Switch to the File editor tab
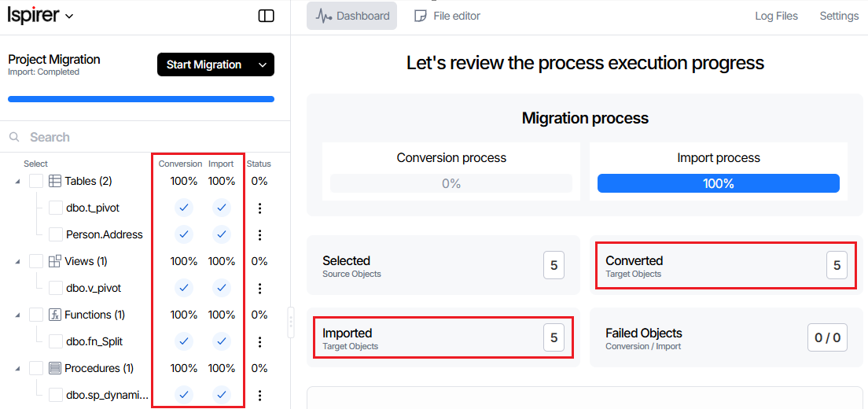This screenshot has height=409, width=868. [x=447, y=16]
